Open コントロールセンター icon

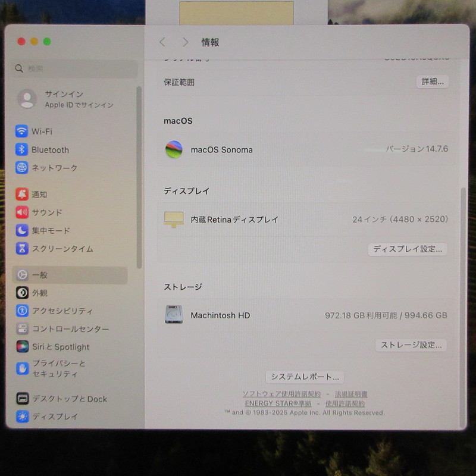pos(22,328)
